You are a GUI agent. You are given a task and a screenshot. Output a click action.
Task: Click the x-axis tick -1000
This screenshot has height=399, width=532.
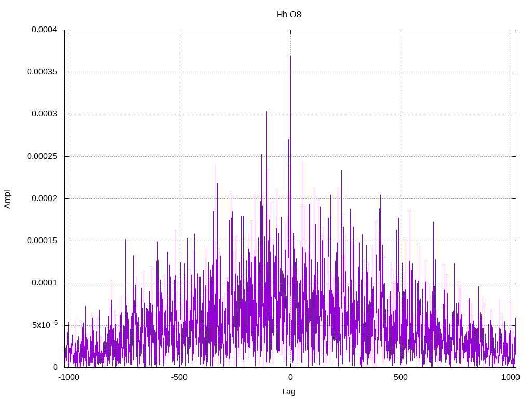[x=69, y=377]
